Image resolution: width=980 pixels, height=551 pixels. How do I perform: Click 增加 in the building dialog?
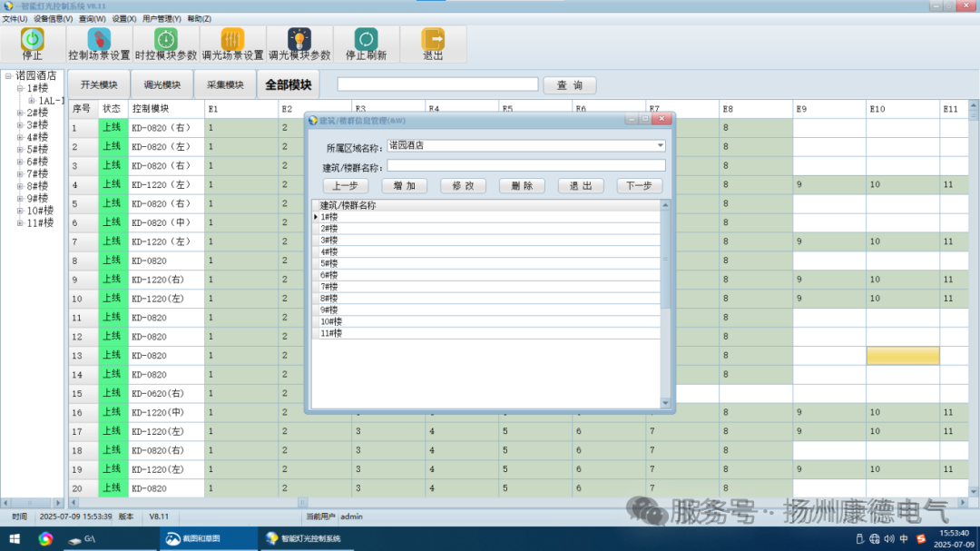tap(405, 185)
